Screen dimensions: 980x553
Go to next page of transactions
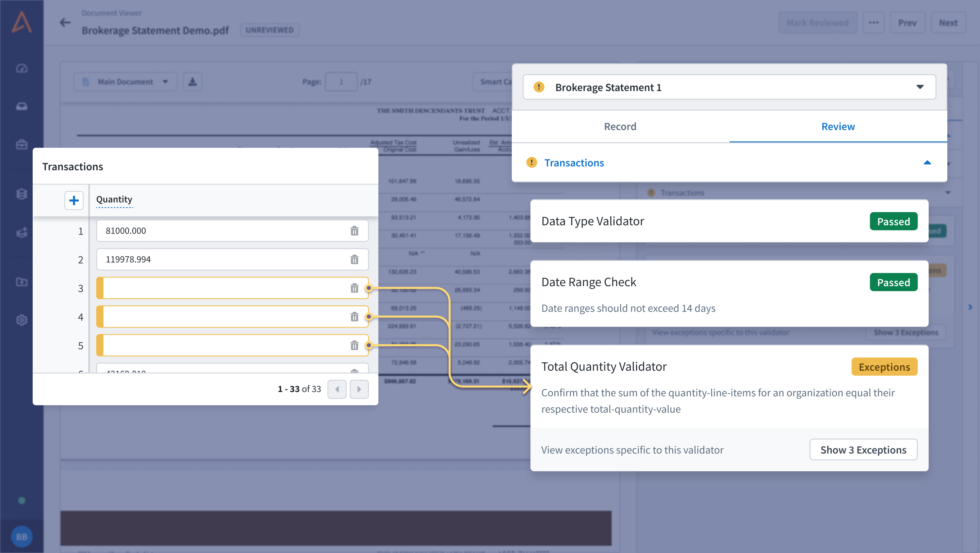359,389
